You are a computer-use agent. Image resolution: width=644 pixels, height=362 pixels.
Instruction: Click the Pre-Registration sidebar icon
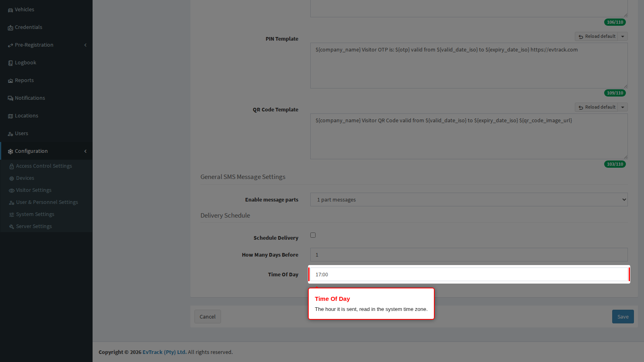coord(10,45)
